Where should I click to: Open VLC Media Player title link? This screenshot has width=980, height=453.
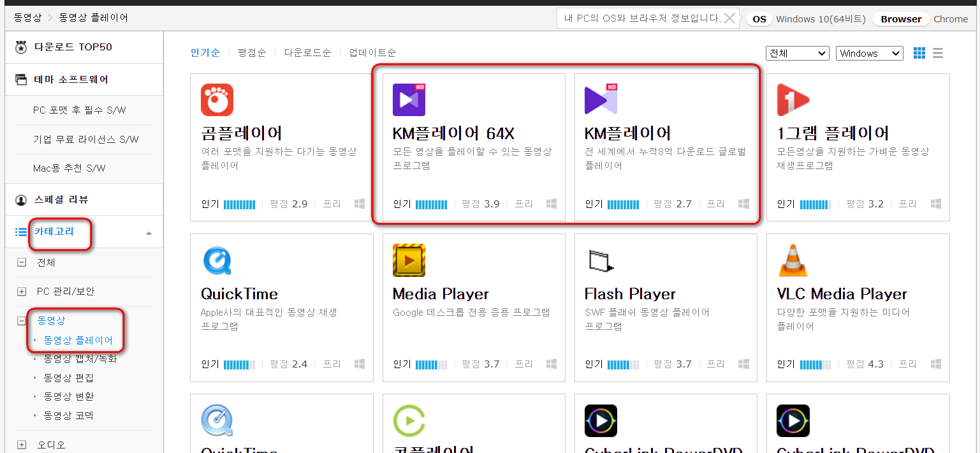tap(842, 293)
